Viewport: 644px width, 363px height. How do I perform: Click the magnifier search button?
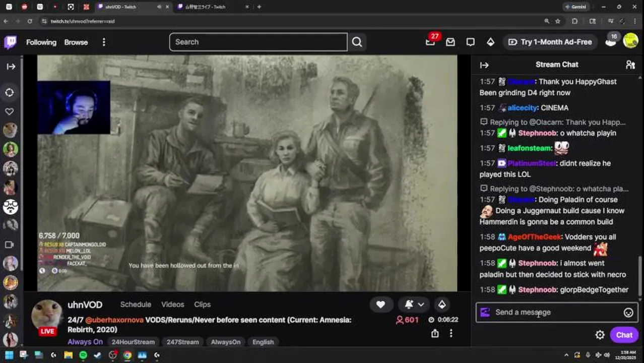point(357,42)
